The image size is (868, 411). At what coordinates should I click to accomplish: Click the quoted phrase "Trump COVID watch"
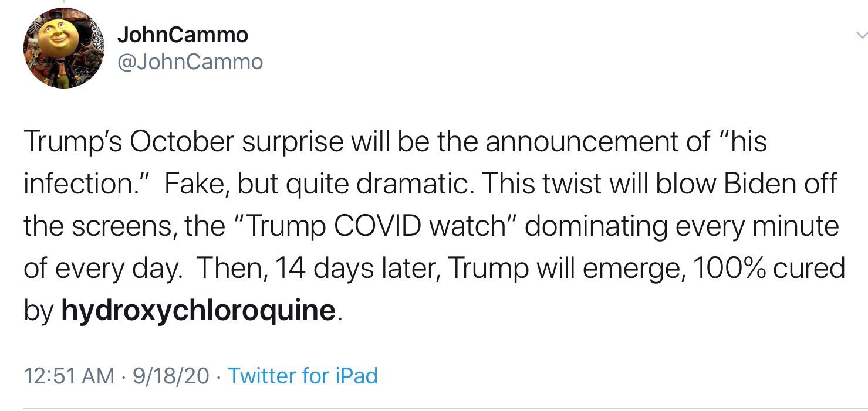[x=376, y=227]
